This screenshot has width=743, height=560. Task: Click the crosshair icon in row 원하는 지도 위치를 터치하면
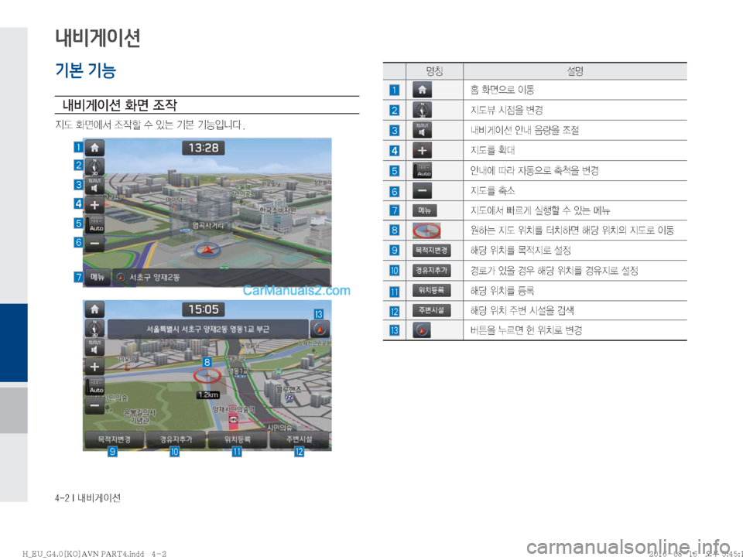[426, 230]
